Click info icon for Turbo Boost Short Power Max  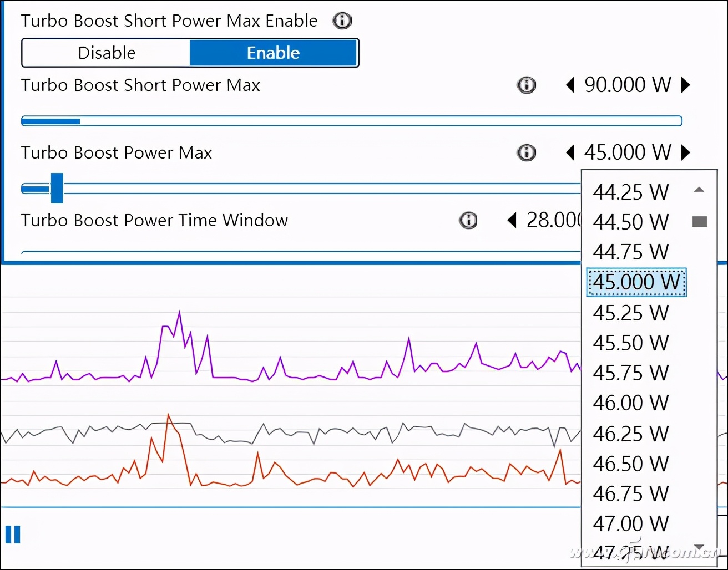coord(526,85)
